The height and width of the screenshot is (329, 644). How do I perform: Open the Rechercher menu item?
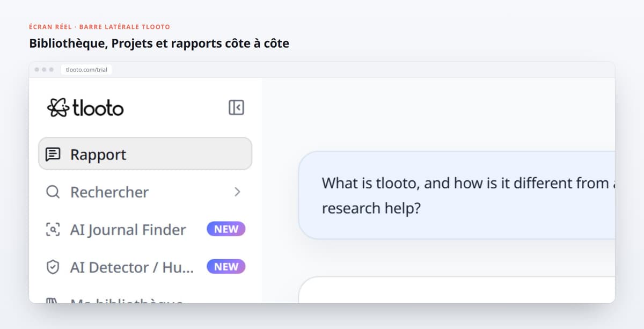point(145,192)
